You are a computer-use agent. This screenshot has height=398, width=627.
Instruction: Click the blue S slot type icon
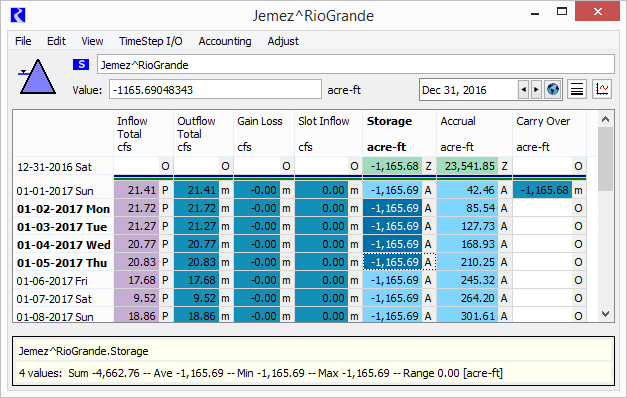point(81,64)
